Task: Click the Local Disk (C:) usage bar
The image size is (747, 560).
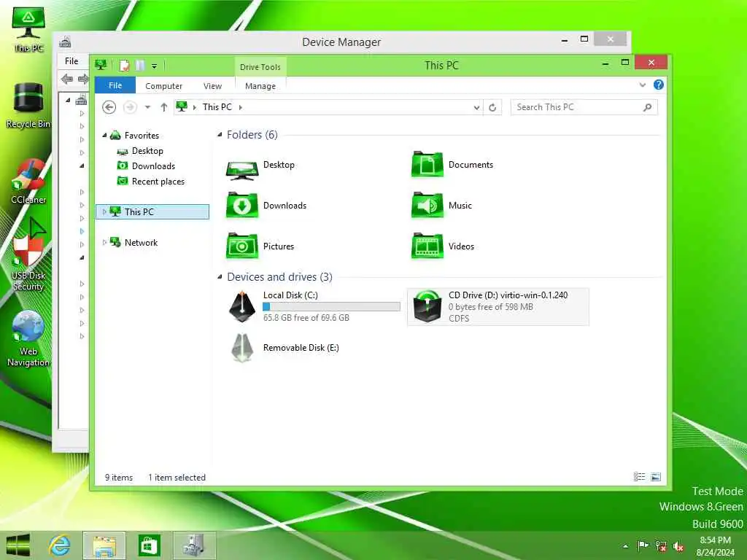Action: click(x=332, y=307)
